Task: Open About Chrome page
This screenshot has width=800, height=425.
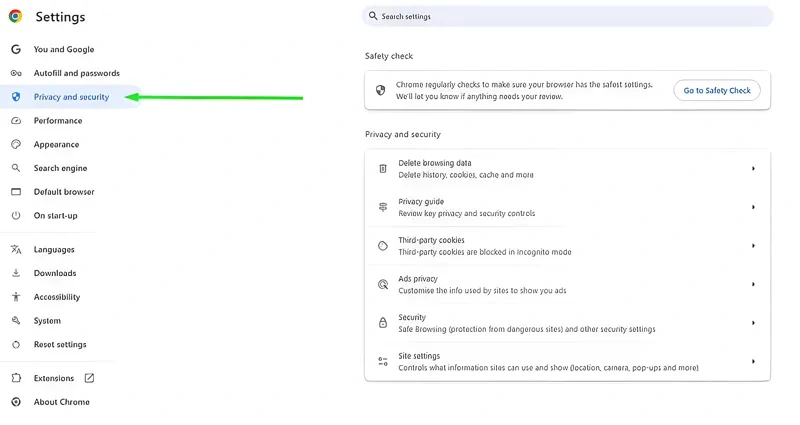Action: (x=61, y=402)
